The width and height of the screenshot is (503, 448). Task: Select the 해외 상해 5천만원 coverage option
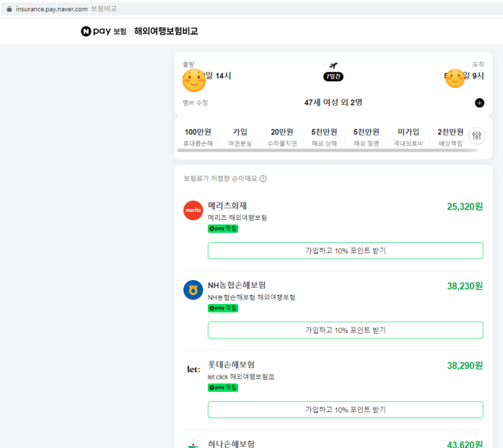click(324, 137)
